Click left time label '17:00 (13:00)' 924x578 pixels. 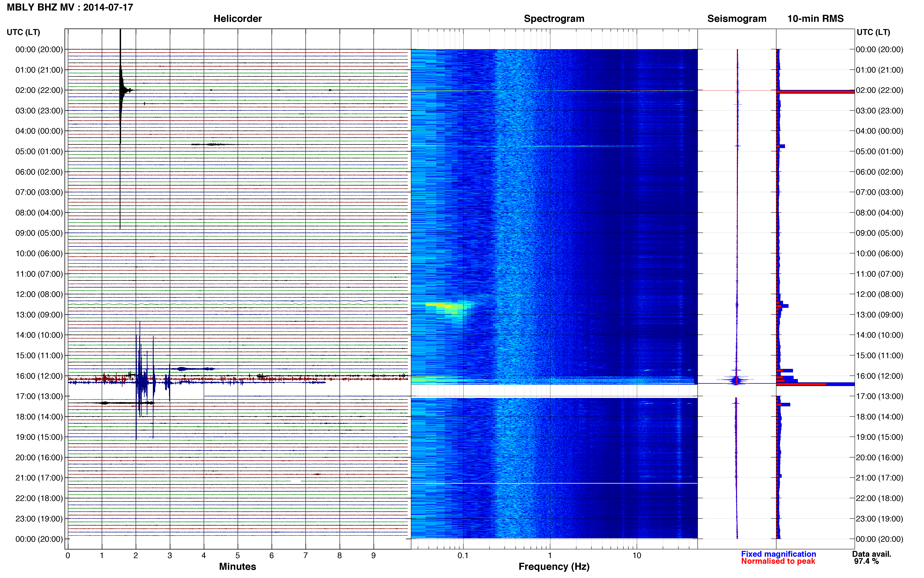pos(39,396)
